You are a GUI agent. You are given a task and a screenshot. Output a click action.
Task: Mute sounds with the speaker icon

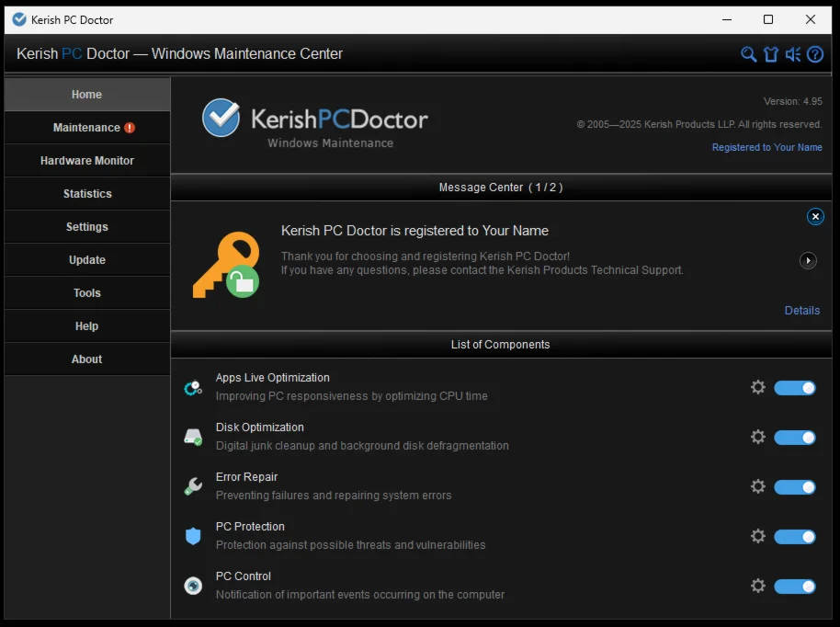[793, 54]
